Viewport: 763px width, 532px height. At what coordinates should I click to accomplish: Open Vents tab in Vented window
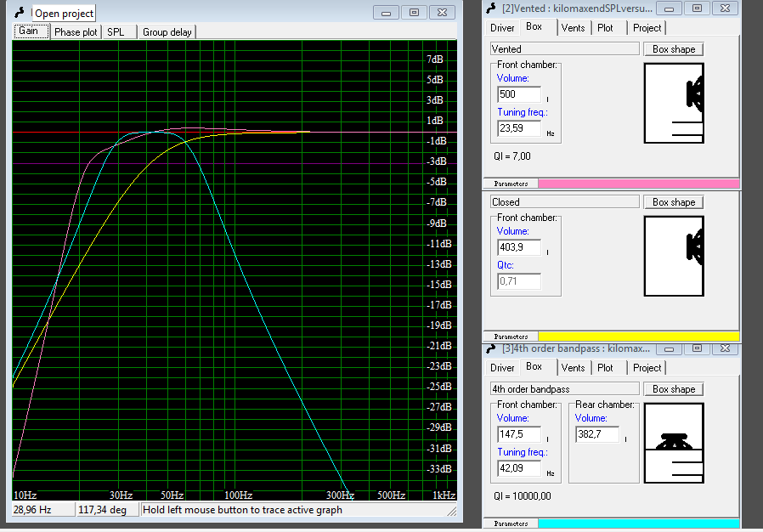point(573,28)
